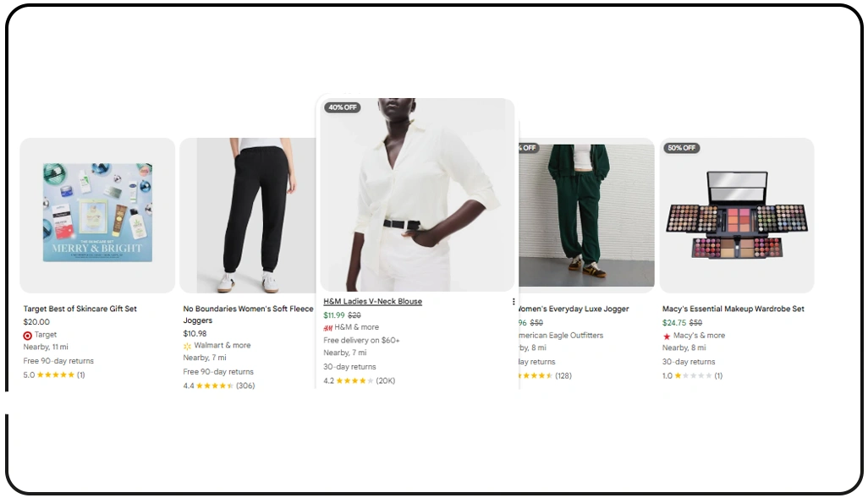Viewport: 868px width, 498px height.
Task: Click the Macy's red star icon
Action: pyautogui.click(x=667, y=335)
